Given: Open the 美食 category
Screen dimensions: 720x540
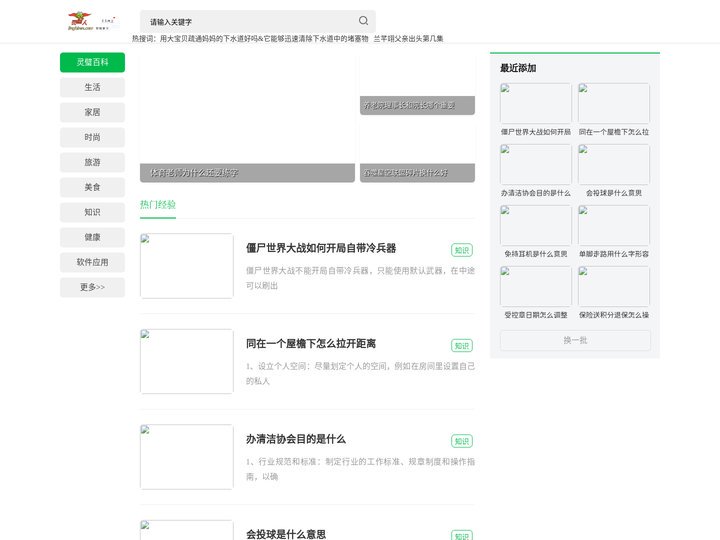Looking at the screenshot, I should 92,187.
